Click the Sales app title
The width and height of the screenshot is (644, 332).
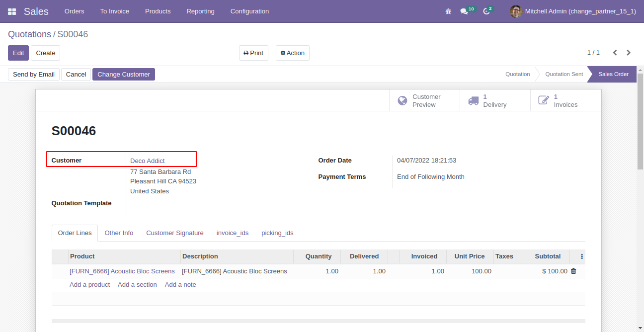tap(36, 11)
